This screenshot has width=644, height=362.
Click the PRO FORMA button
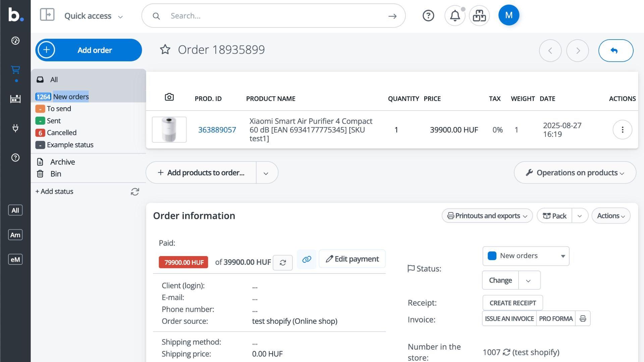click(556, 318)
